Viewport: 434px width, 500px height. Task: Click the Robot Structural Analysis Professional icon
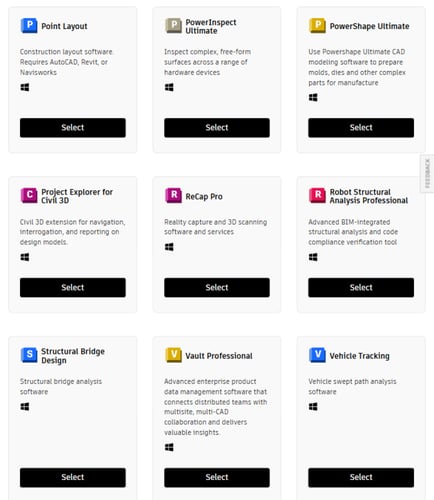[317, 195]
